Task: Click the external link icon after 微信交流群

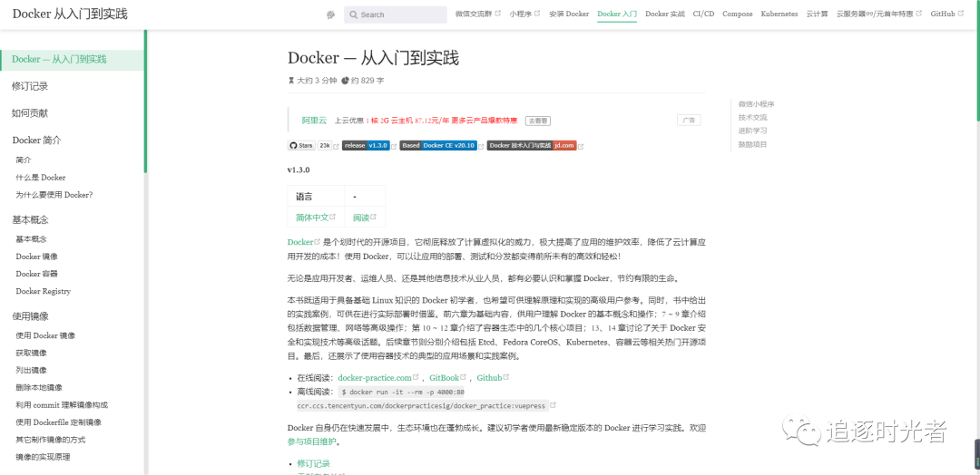Action: [497, 13]
